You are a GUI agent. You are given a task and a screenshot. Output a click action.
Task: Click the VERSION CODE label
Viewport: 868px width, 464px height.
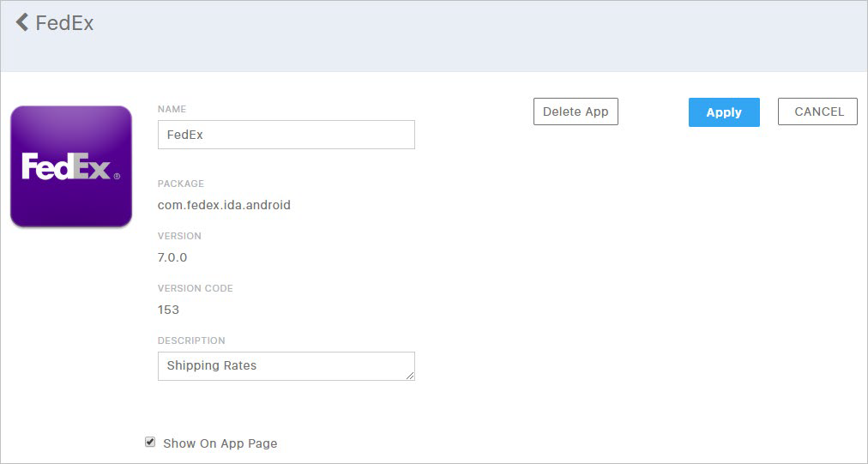pos(196,288)
